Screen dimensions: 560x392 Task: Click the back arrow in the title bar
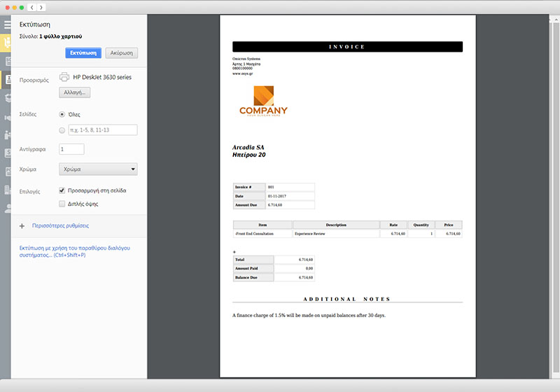tap(32, 7)
